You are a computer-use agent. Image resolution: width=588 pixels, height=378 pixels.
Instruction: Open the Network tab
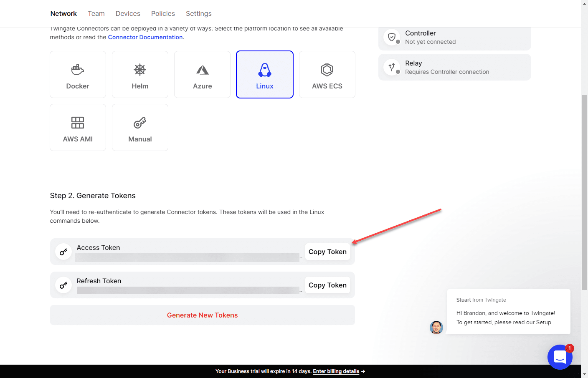(x=63, y=13)
